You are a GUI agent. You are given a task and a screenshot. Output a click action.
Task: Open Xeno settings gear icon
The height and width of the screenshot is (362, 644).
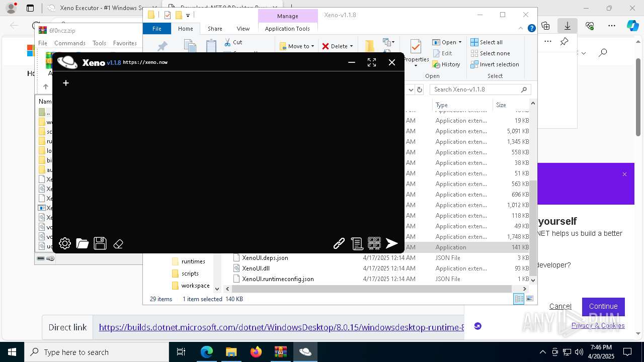click(x=65, y=244)
